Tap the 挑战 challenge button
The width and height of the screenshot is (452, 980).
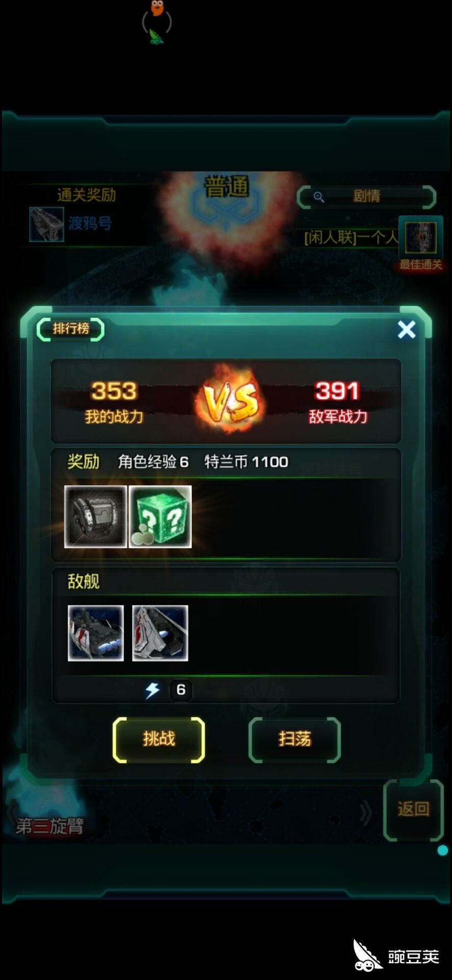[159, 740]
